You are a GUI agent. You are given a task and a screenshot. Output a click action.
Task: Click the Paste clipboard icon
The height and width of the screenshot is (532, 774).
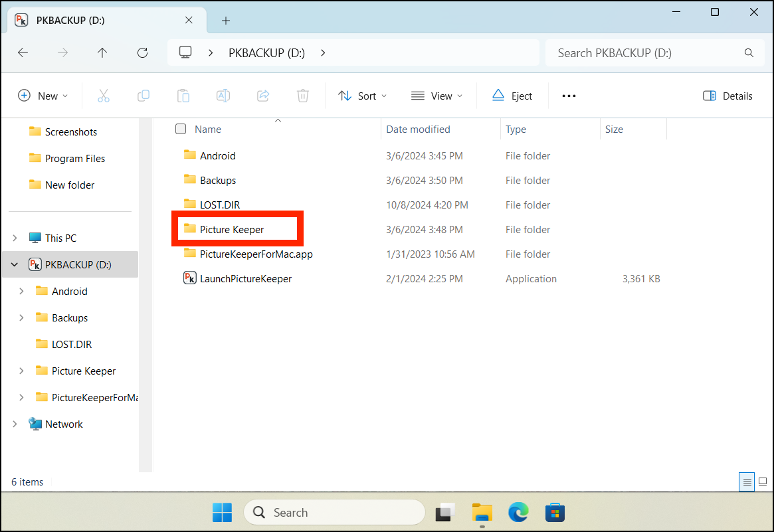[x=183, y=96]
